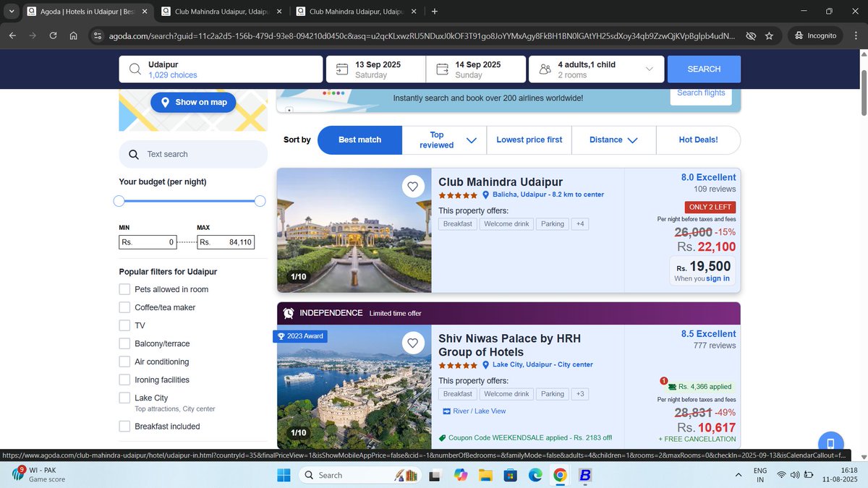Image resolution: width=868 pixels, height=488 pixels.
Task: Open Microsoft Edge from taskbar
Action: click(x=535, y=475)
